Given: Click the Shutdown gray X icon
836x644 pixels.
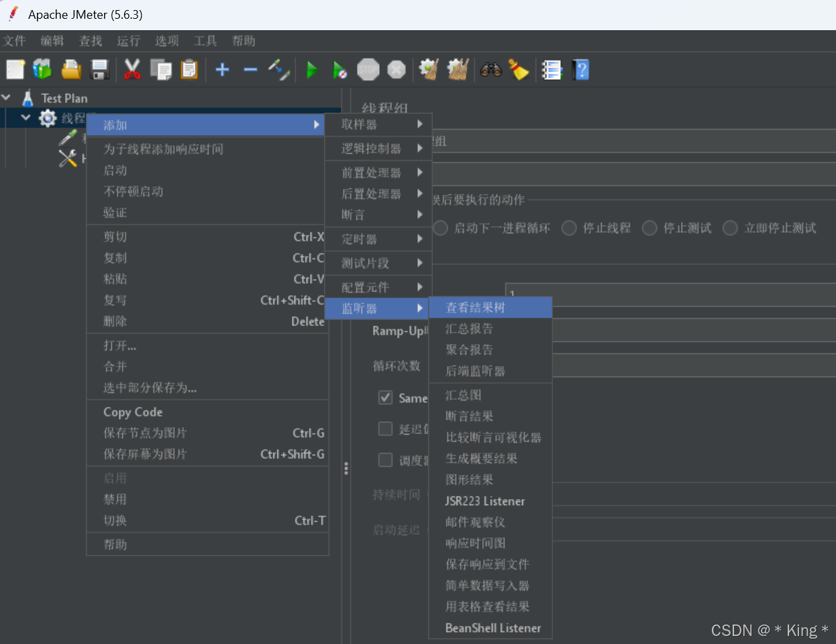Looking at the screenshot, I should [x=397, y=69].
